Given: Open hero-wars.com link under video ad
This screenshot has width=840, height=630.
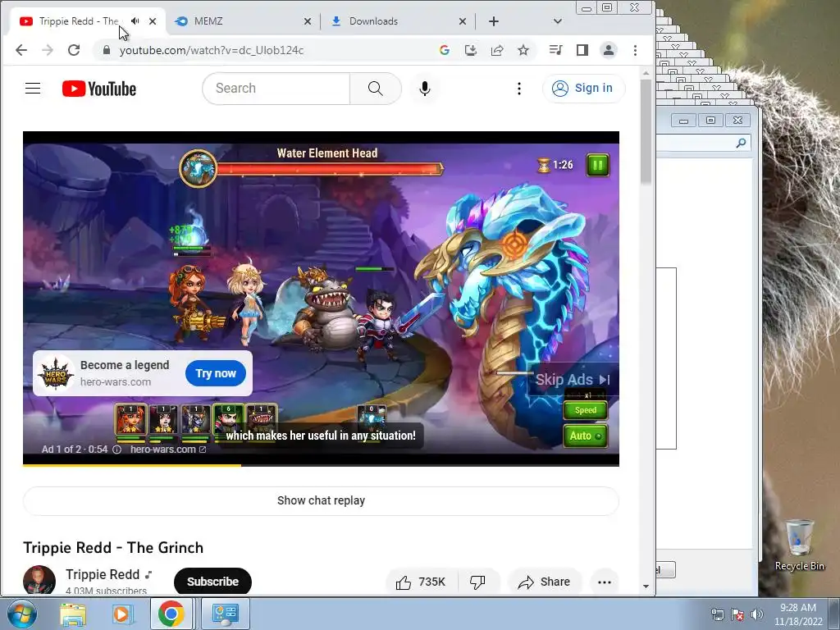Looking at the screenshot, I should pos(167,450).
